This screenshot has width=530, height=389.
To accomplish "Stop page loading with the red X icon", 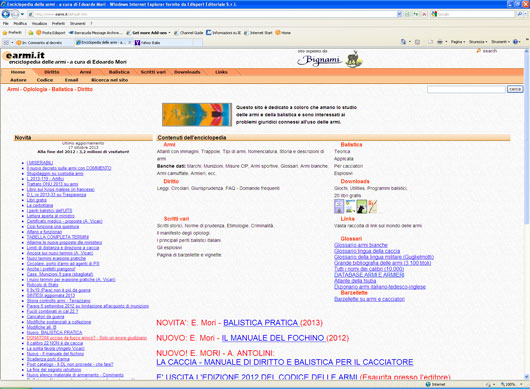I will 424,14.
